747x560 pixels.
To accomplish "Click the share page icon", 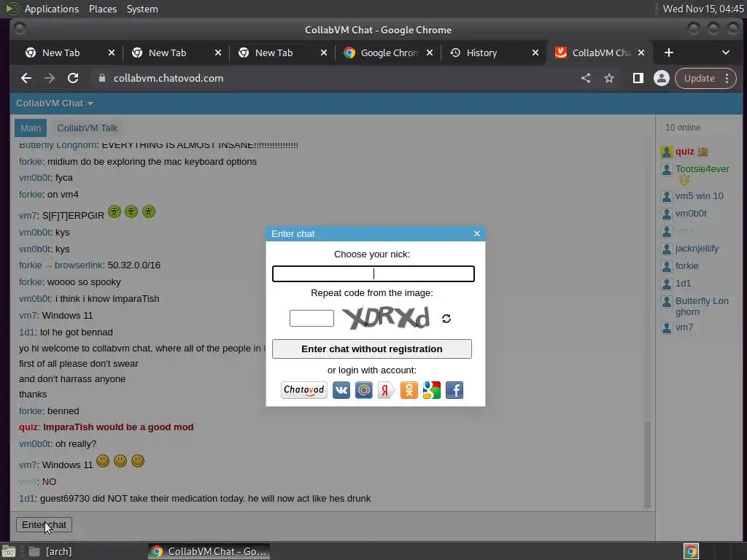I will click(x=586, y=78).
